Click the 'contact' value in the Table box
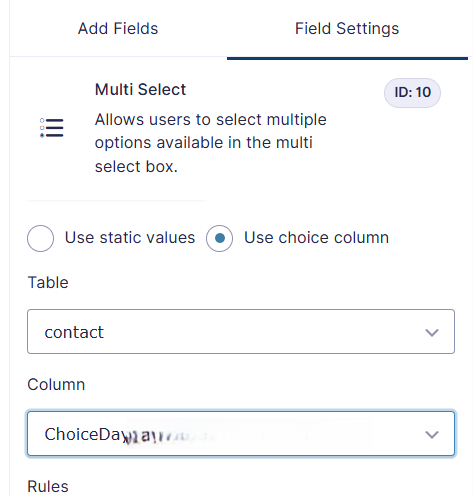This screenshot has height=496, width=473. coord(74,332)
